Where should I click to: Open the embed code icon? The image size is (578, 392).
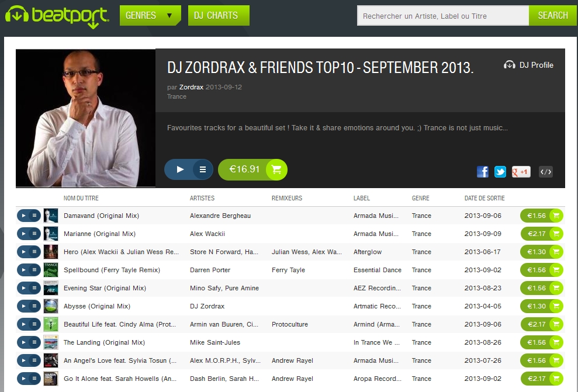[x=545, y=172]
